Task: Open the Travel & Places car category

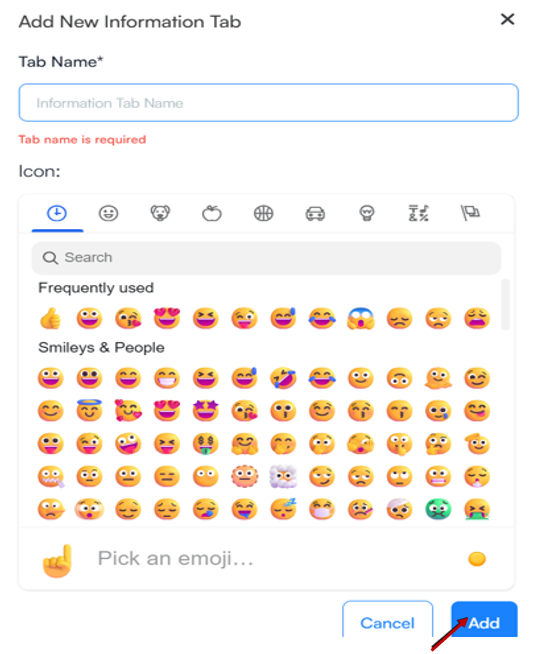Action: [x=315, y=213]
